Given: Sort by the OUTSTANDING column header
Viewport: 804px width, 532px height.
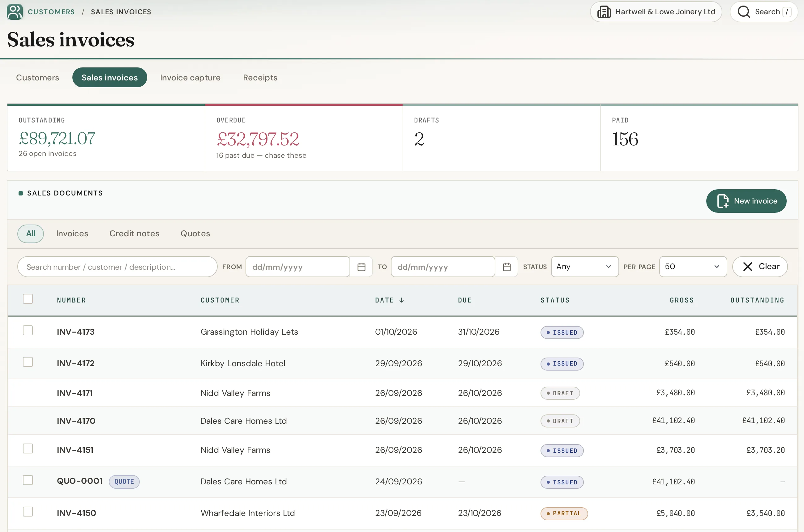Looking at the screenshot, I should tap(757, 300).
